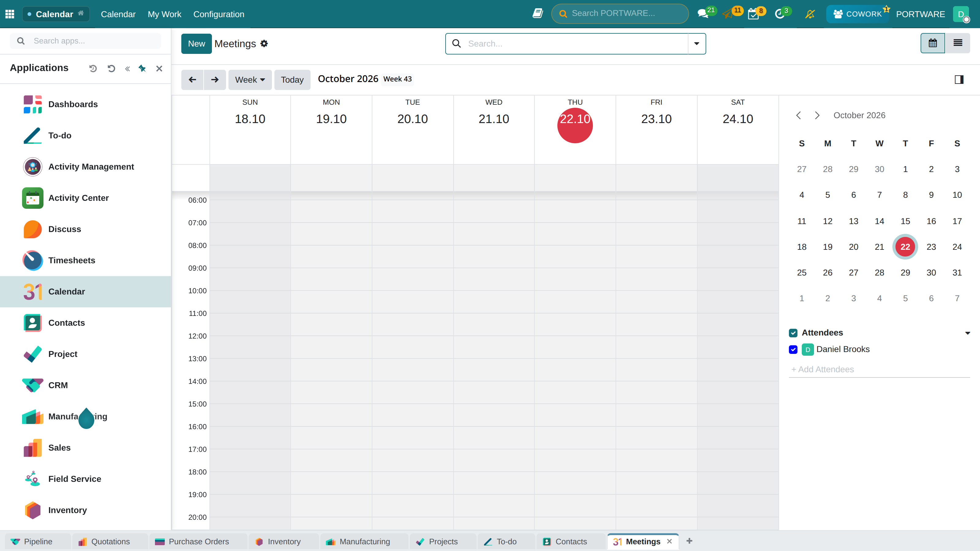The width and height of the screenshot is (980, 551).
Task: Open the CRM app
Action: pos(86,385)
